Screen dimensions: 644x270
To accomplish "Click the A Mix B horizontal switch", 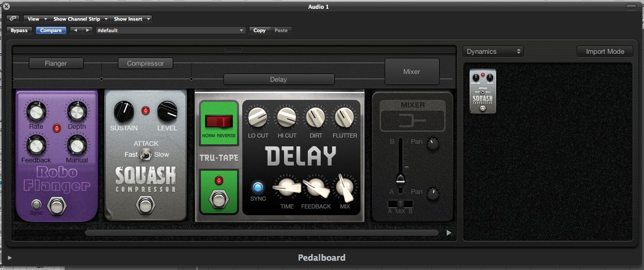I will click(x=400, y=204).
